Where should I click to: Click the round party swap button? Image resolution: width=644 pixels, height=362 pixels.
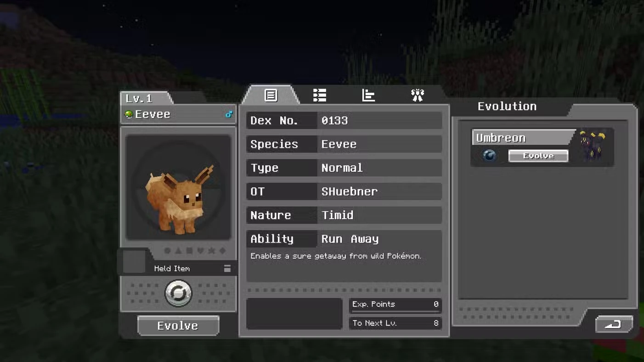(x=178, y=293)
